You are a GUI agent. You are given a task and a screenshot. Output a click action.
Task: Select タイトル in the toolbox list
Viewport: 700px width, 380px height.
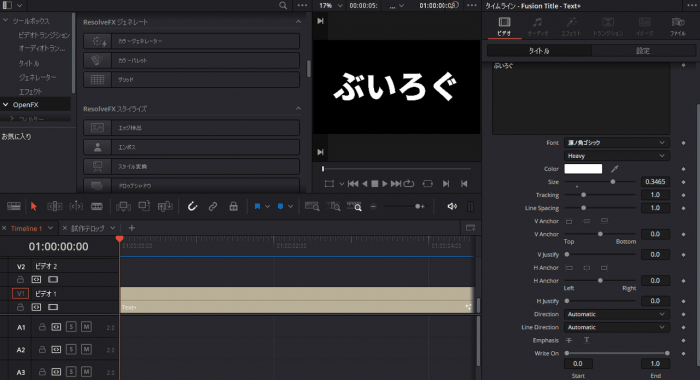tap(29, 63)
